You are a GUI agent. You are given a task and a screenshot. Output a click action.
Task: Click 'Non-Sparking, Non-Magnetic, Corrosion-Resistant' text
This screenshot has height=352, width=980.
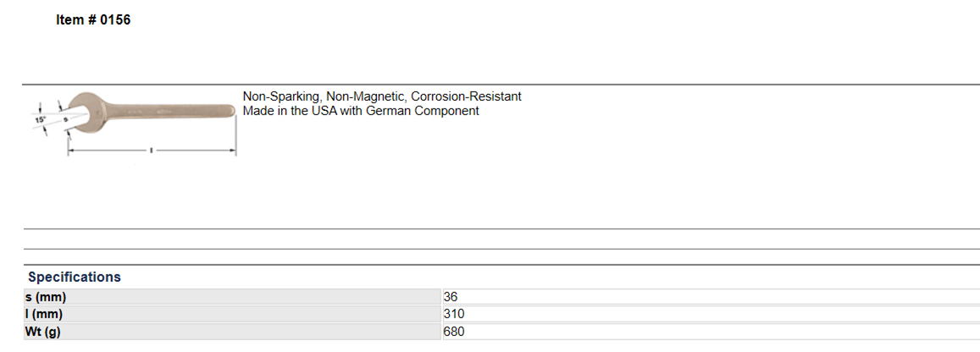pyautogui.click(x=382, y=96)
